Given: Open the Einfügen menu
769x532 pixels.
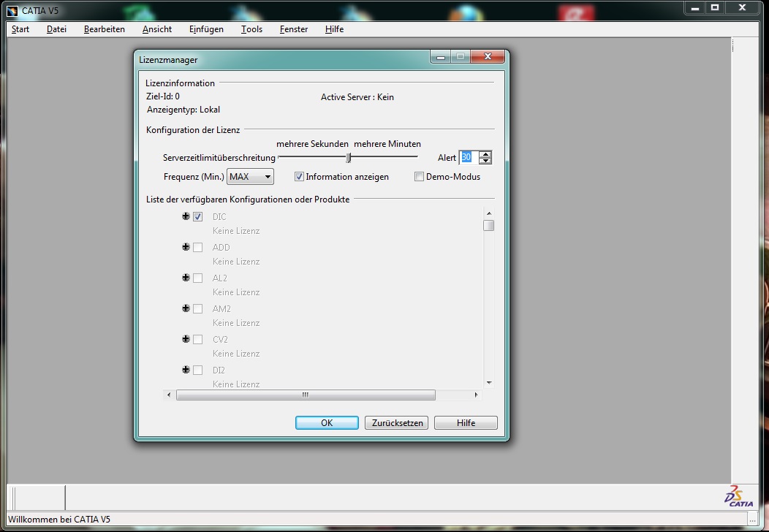Looking at the screenshot, I should pyautogui.click(x=206, y=29).
